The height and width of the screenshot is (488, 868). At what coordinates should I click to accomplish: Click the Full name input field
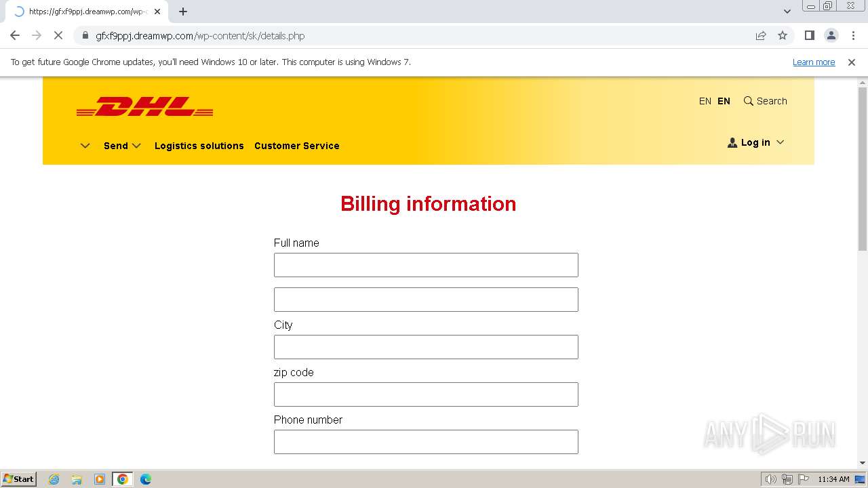point(426,265)
